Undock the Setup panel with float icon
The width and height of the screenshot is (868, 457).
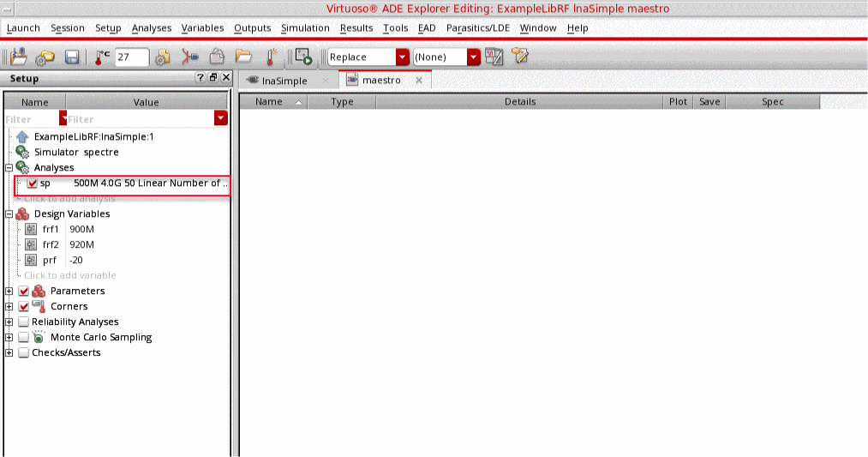pos(213,77)
